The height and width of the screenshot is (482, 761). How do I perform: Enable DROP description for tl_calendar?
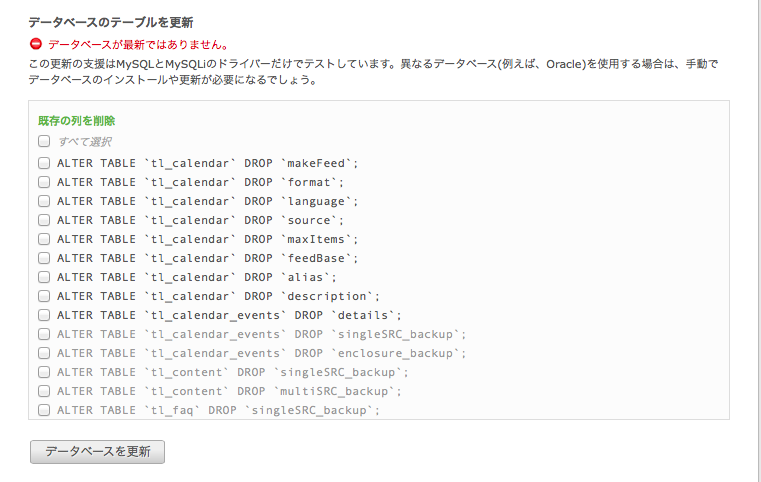pos(44,296)
